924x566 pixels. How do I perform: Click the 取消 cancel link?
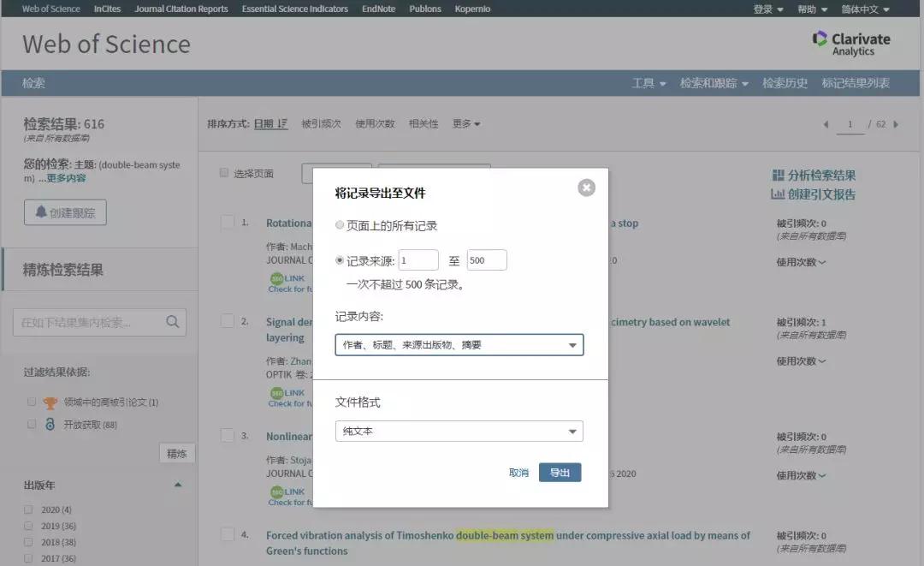pyautogui.click(x=518, y=473)
